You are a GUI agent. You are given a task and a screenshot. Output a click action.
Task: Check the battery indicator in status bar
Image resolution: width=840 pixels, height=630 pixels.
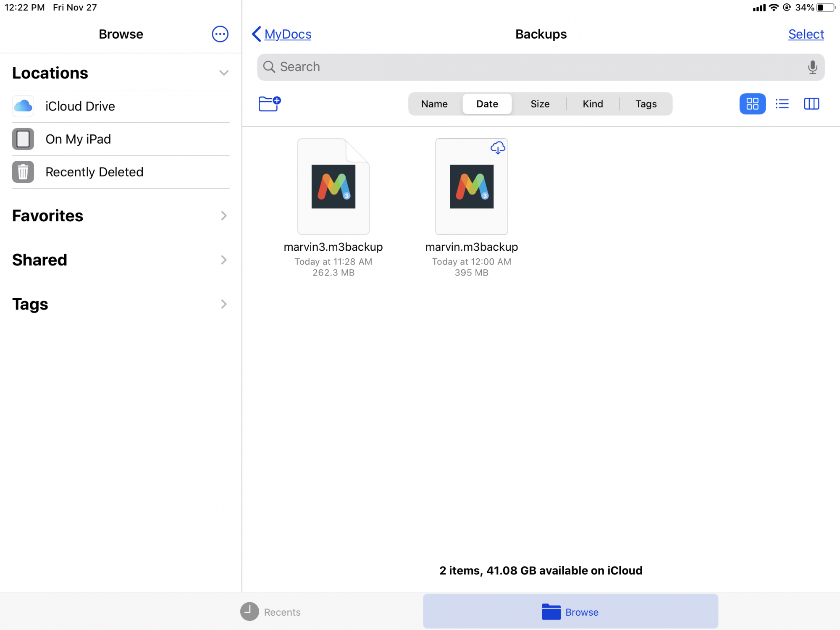tap(826, 8)
